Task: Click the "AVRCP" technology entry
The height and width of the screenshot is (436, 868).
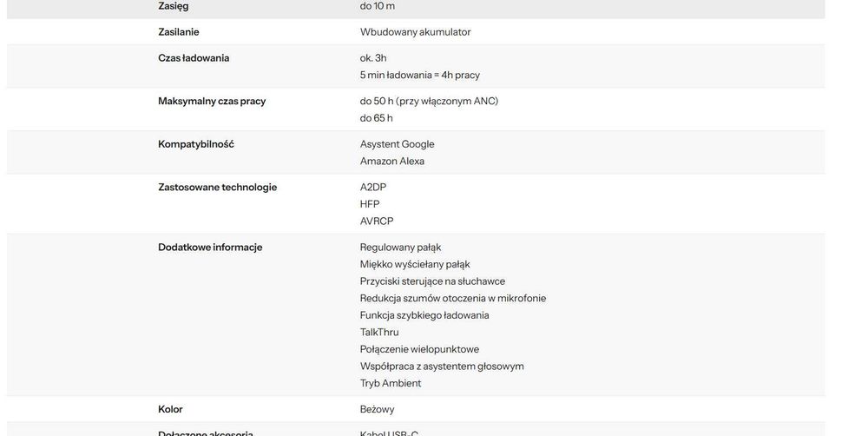Action: click(377, 221)
